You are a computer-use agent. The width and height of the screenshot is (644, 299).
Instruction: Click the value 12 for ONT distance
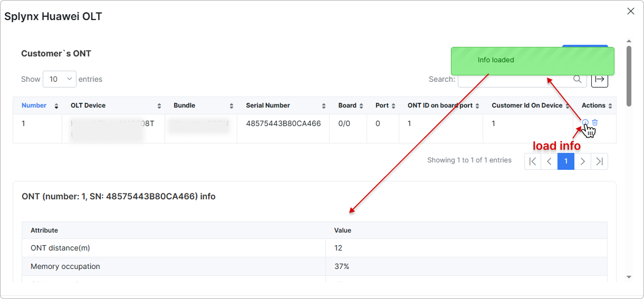pos(466,248)
